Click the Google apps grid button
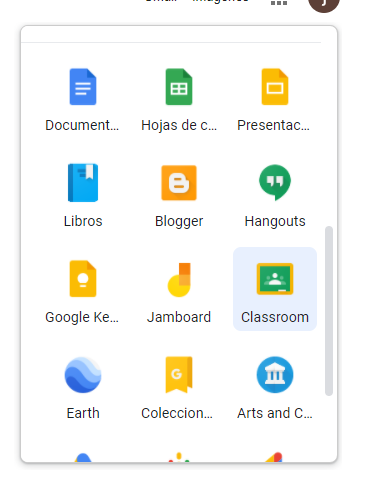Screen dimensions: 365x499 [279, 3]
